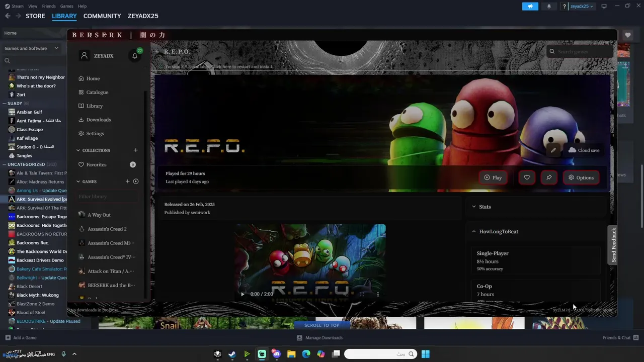The image size is (644, 362).
Task: Click the Windows Start button
Action: click(x=425, y=354)
